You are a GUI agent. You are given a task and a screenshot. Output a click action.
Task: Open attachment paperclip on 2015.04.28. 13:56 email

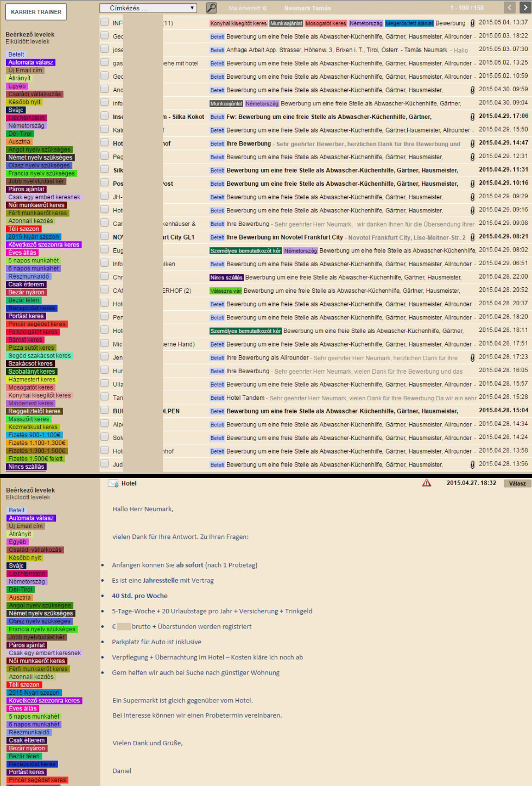pyautogui.click(x=472, y=465)
